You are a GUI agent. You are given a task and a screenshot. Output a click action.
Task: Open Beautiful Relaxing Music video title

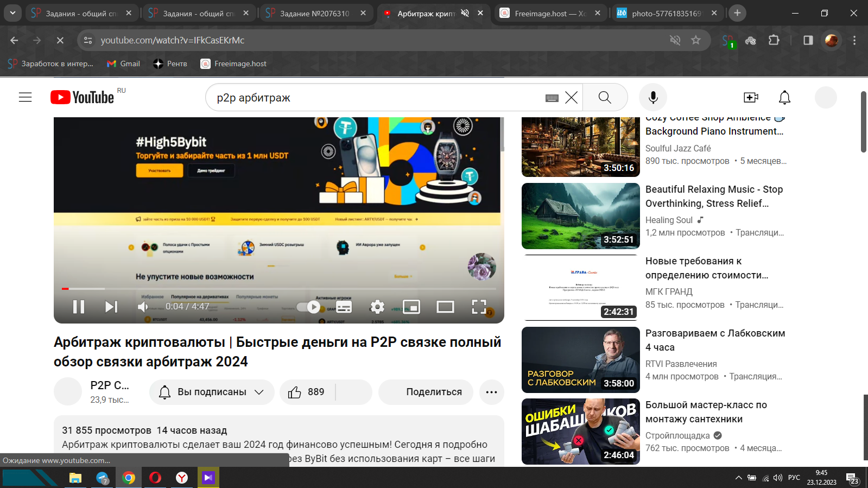[714, 197]
